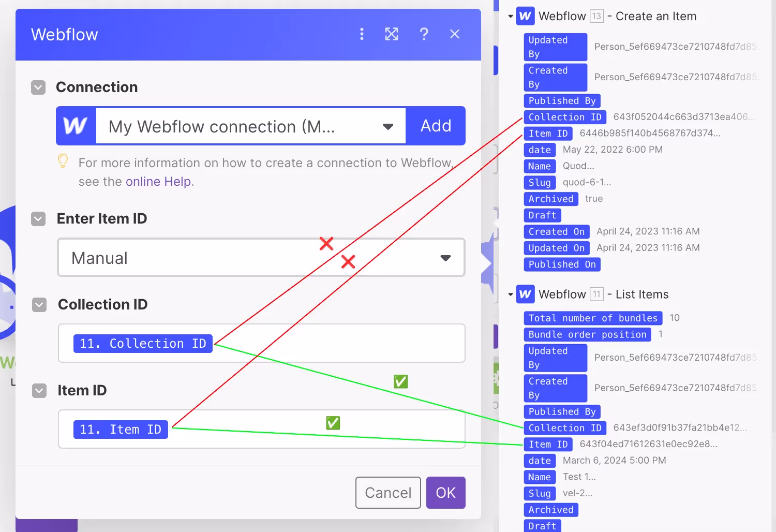This screenshot has width=776, height=532.
Task: Click Webflow icon next to Create an Item
Action: [x=525, y=16]
